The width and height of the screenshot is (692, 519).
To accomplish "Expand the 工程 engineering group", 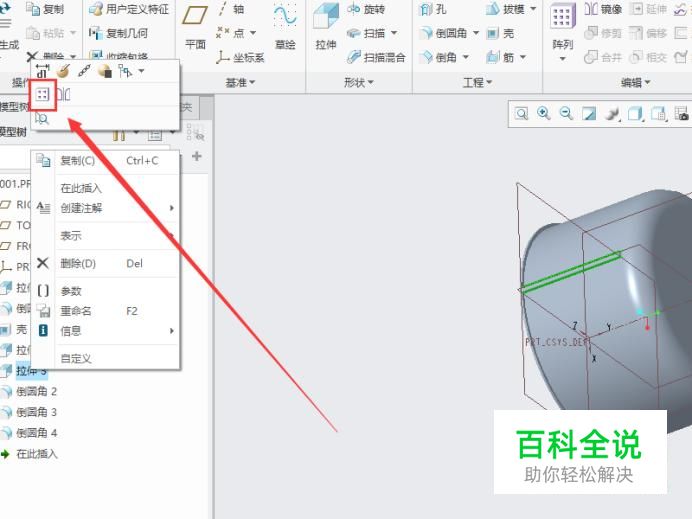I will coord(477,82).
